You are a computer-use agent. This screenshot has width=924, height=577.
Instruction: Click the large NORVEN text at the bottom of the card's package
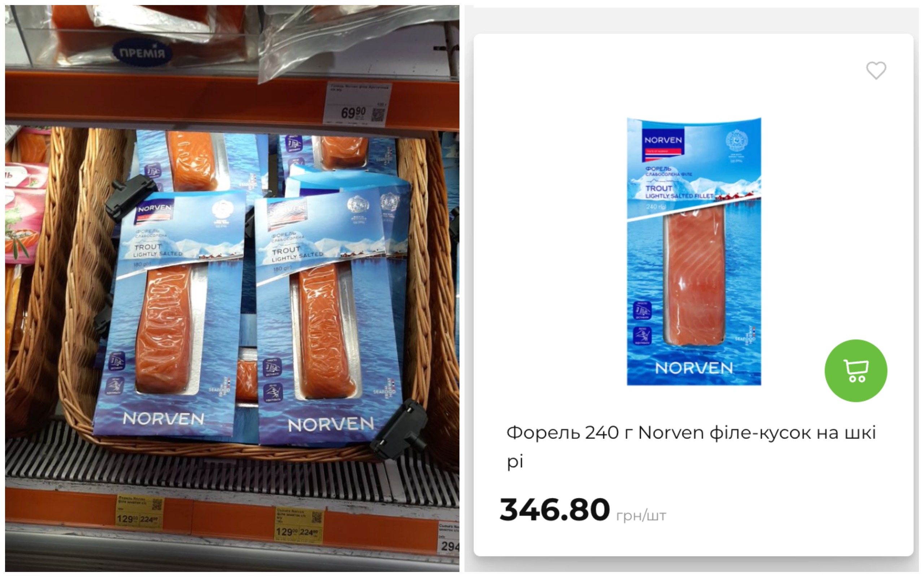(x=694, y=368)
